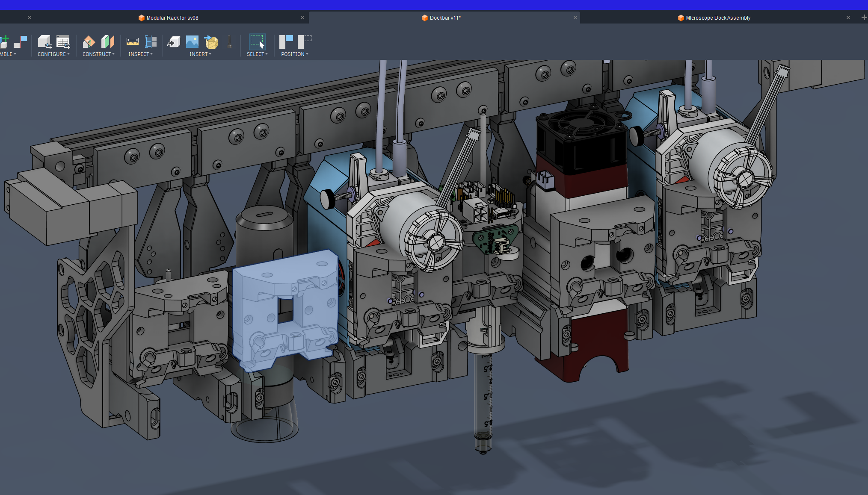Click the Revert Position icon
Screen dimensions: 868x495
pos(304,42)
